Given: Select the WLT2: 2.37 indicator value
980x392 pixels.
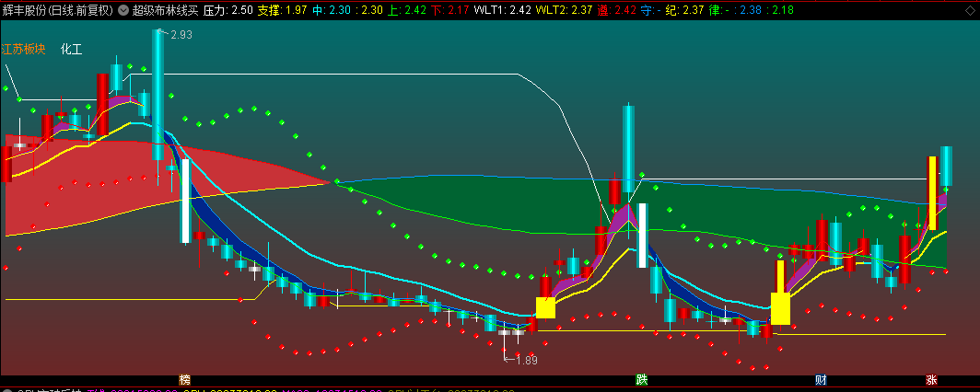Looking at the screenshot, I should pyautogui.click(x=565, y=11).
